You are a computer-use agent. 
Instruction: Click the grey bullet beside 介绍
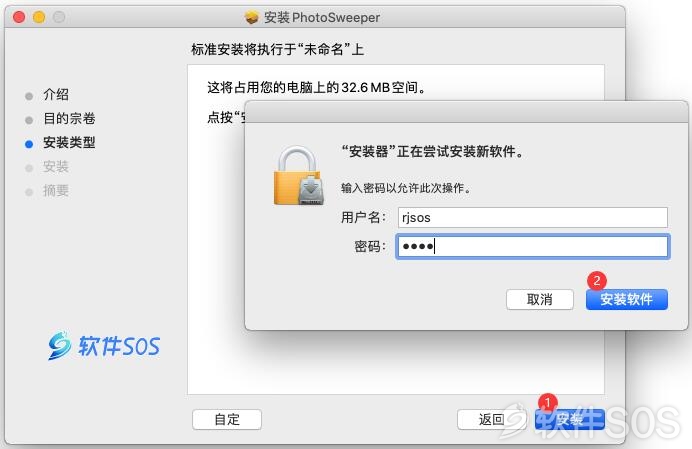click(x=29, y=96)
